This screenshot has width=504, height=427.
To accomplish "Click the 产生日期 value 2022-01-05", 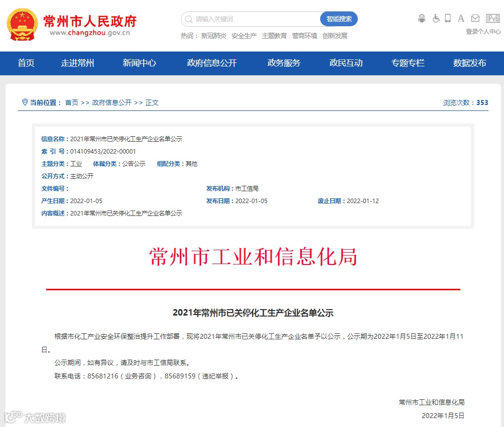I will 86,201.
